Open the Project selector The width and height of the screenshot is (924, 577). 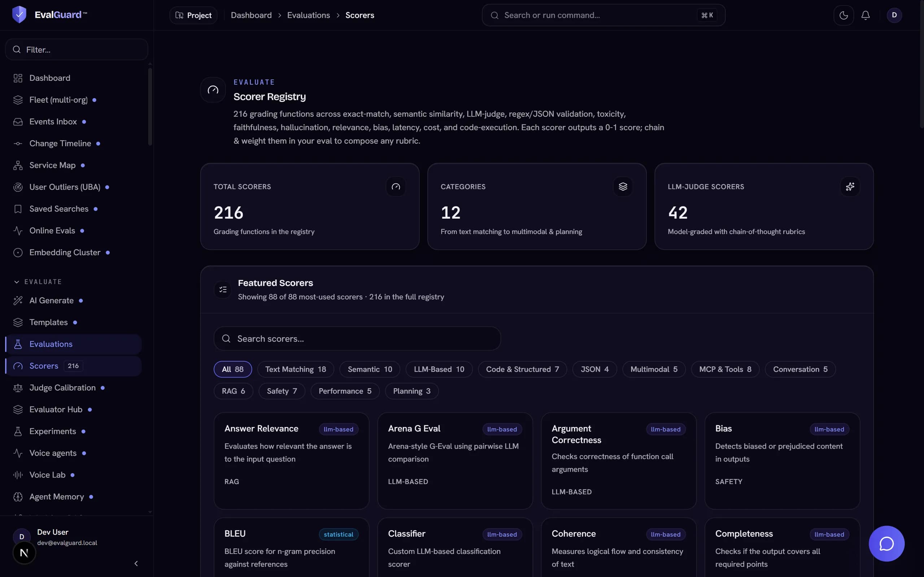click(x=193, y=15)
